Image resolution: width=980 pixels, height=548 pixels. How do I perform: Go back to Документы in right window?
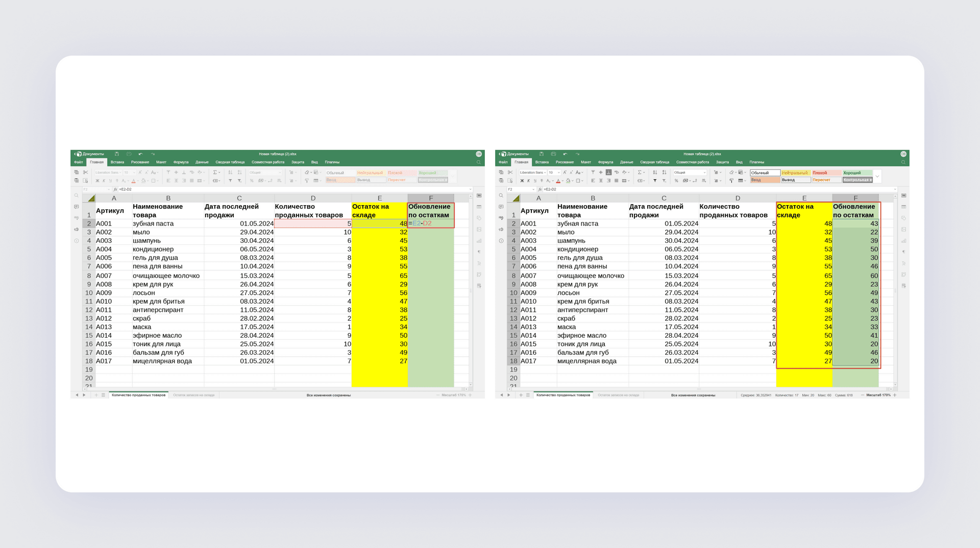tap(514, 154)
